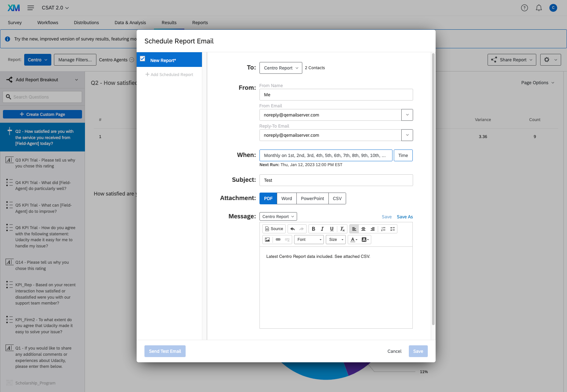
Task: Expand the Reply-To Email dropdown arrow
Action: 407,135
